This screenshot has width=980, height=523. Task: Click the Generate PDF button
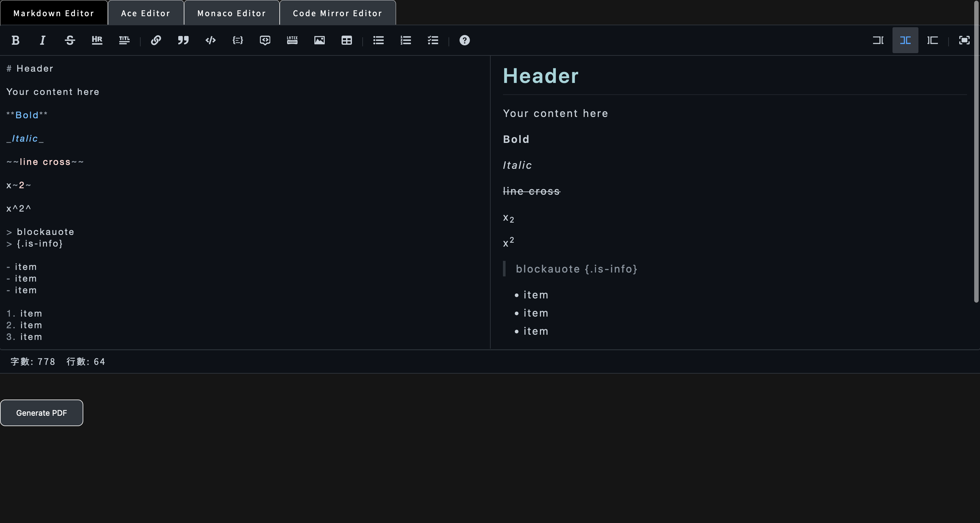pyautogui.click(x=41, y=412)
